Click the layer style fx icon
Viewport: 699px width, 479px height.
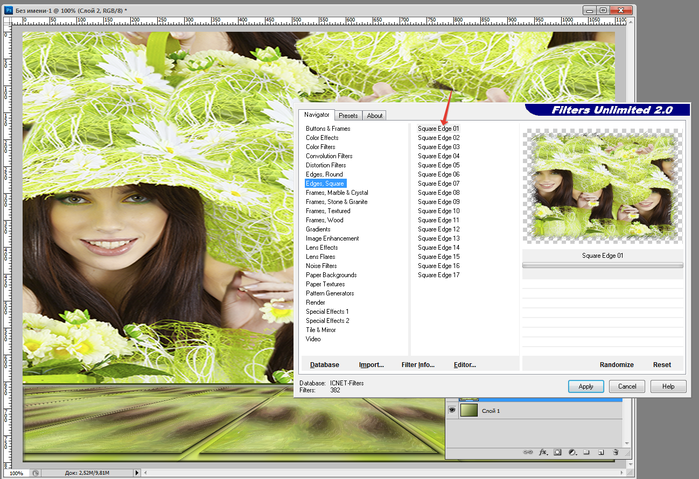545,453
